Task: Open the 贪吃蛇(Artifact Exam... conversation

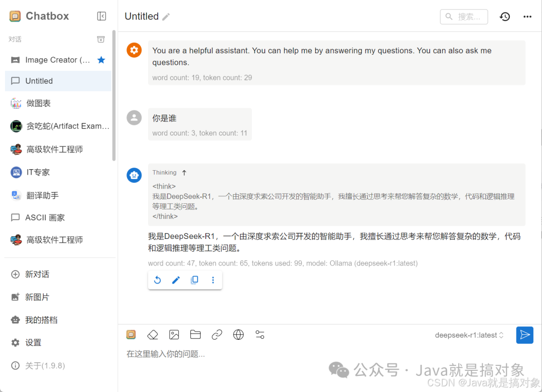Action: click(x=58, y=126)
